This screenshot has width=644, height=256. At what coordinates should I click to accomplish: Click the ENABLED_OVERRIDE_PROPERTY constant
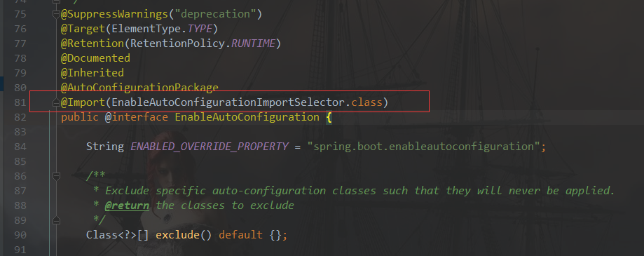(x=210, y=147)
